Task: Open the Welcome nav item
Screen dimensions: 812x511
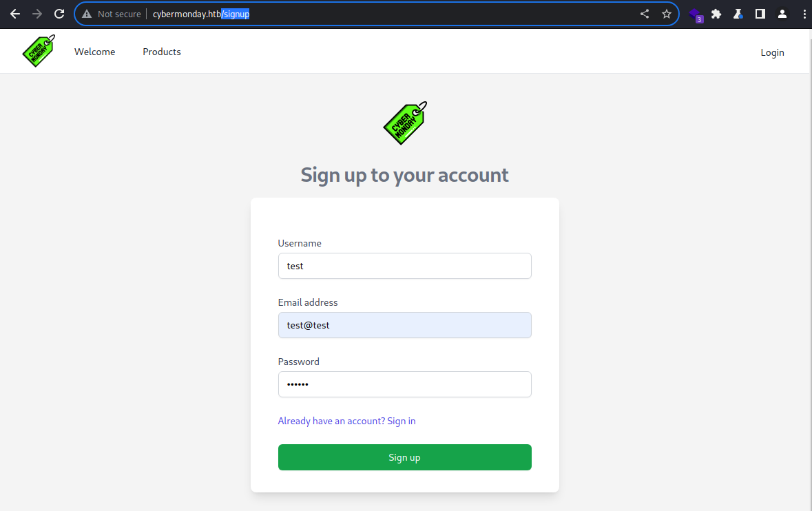Action: (95, 52)
